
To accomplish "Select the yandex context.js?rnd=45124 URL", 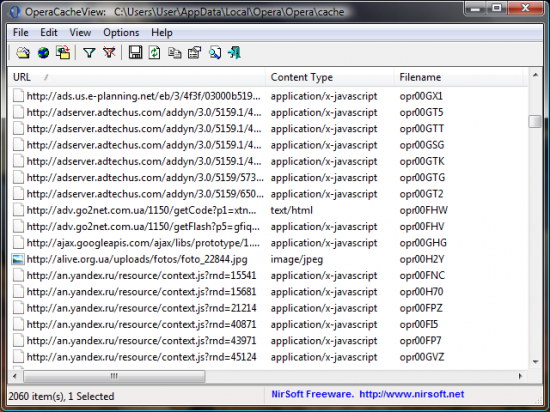I will (141, 357).
